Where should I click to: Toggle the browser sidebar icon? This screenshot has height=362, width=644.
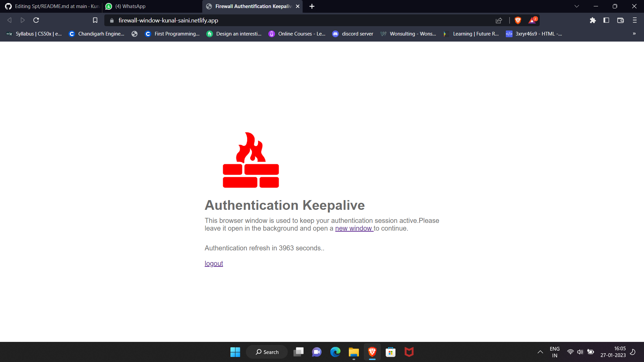(606, 20)
